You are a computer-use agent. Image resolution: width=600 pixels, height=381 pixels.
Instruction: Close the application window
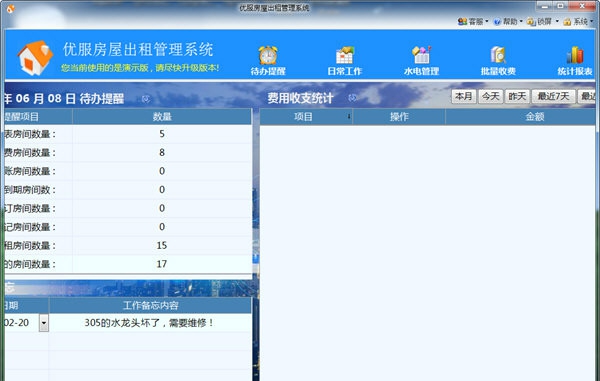click(582, 5)
